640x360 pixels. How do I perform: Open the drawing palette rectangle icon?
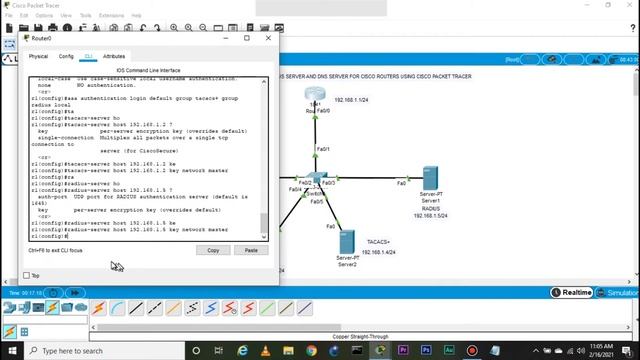[x=218, y=28]
